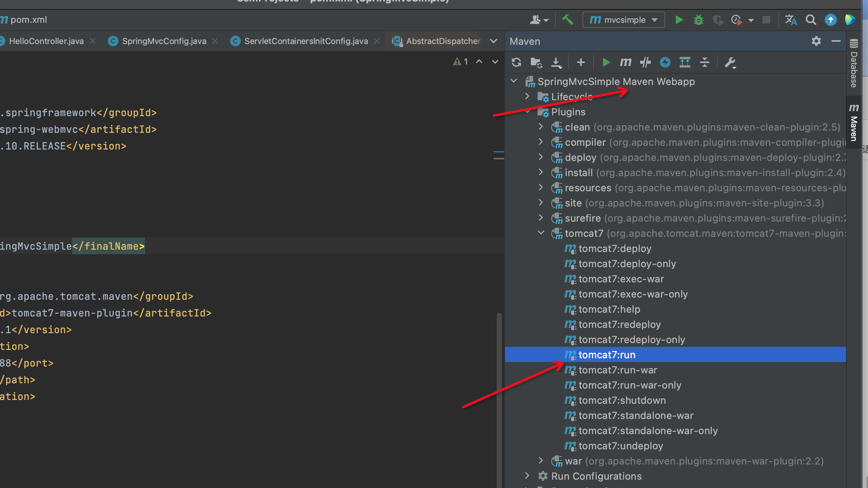Show hidden editor tabs dropdown

coord(494,41)
